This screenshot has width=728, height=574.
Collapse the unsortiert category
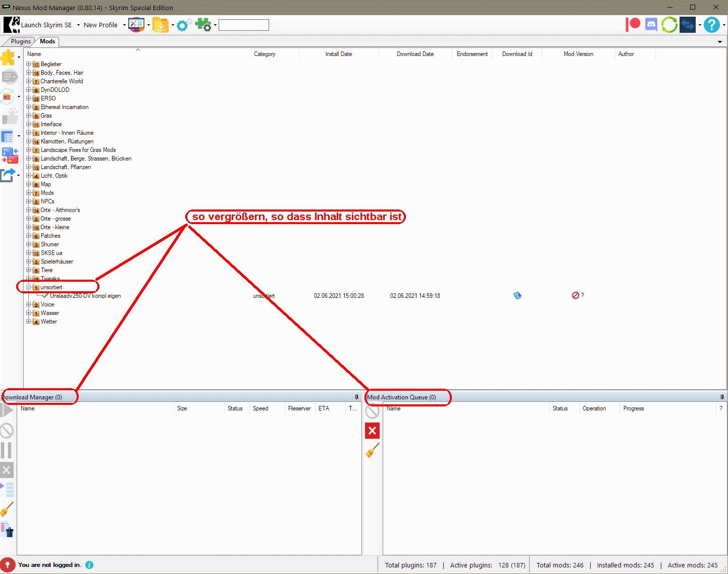coord(29,287)
